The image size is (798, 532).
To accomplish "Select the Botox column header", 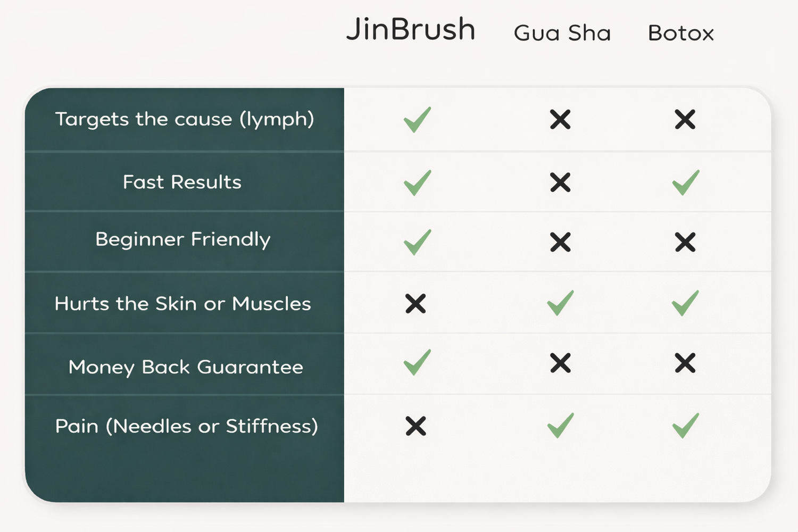I will (x=680, y=34).
